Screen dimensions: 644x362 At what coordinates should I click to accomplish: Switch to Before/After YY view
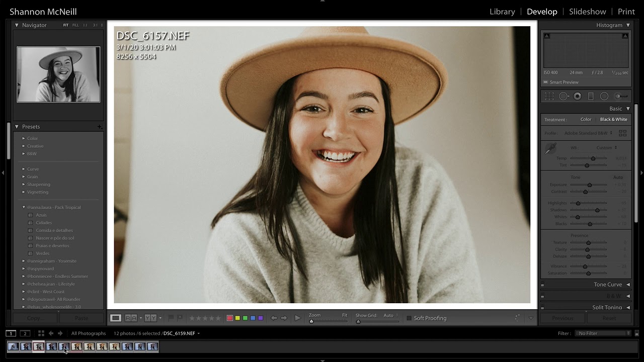point(150,318)
